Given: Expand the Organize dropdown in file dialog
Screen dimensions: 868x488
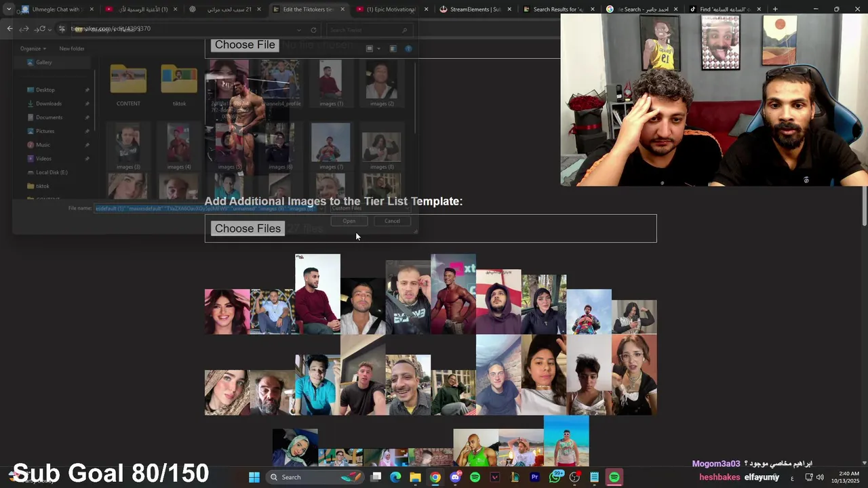Looking at the screenshot, I should click(x=33, y=49).
